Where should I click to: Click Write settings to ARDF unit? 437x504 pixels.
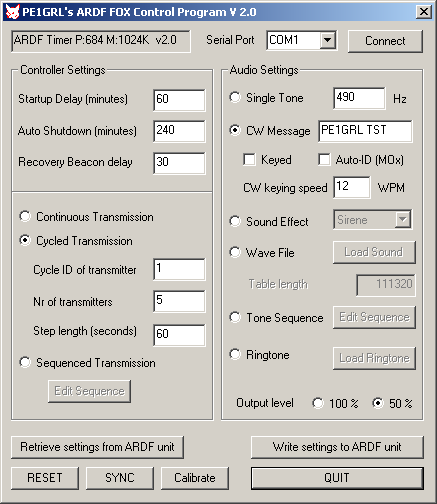pyautogui.click(x=337, y=447)
